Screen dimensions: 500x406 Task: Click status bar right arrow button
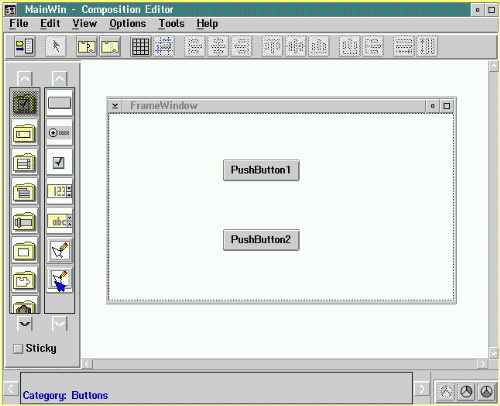[x=422, y=388]
